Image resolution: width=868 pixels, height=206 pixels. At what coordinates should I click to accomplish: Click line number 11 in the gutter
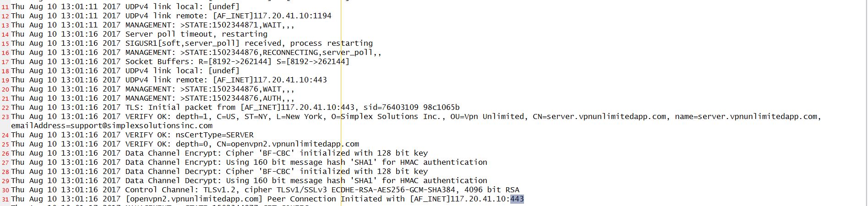tap(5, 7)
